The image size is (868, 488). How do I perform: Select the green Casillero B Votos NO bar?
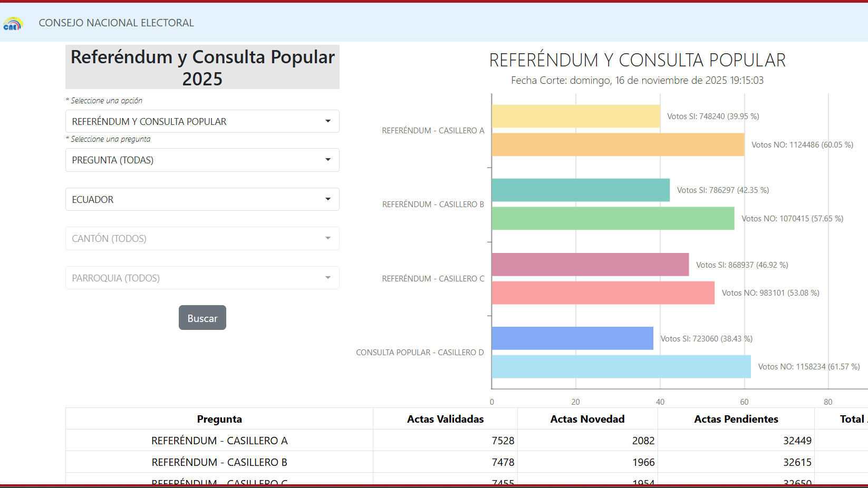click(x=613, y=218)
